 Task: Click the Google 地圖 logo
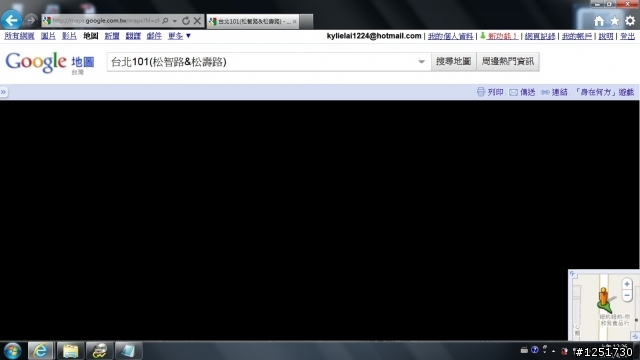pos(50,62)
